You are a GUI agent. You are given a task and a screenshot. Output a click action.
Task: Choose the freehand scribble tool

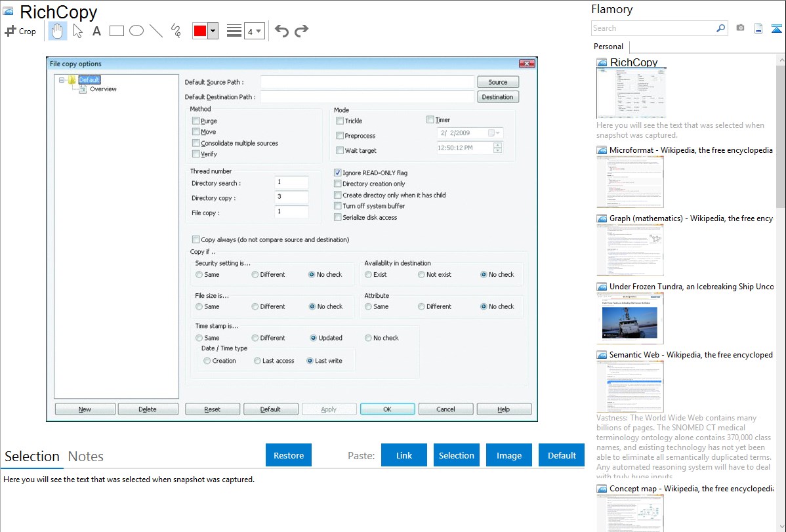click(176, 31)
